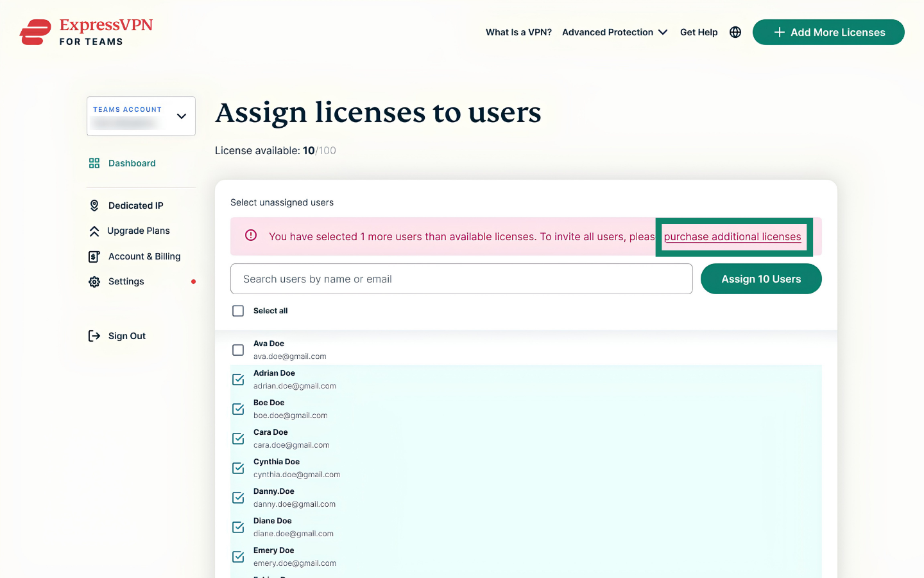Open Dedicated IP in the sidebar
924x578 pixels.
(136, 206)
